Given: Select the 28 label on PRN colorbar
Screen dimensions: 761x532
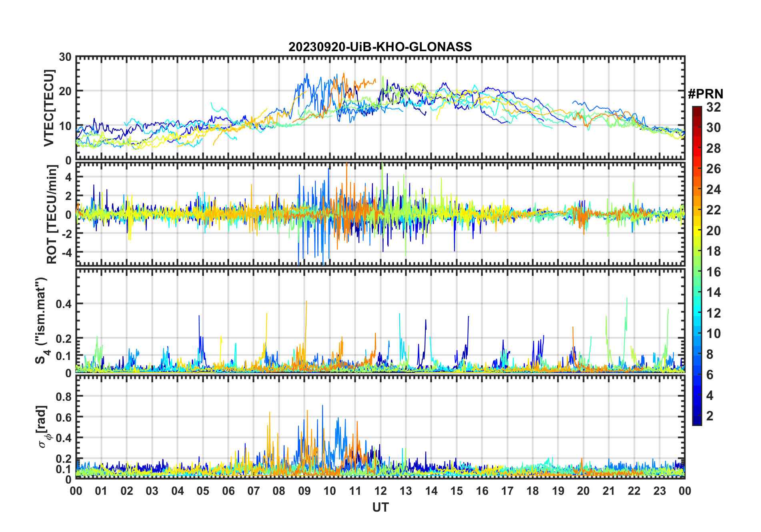Looking at the screenshot, I should (x=714, y=148).
